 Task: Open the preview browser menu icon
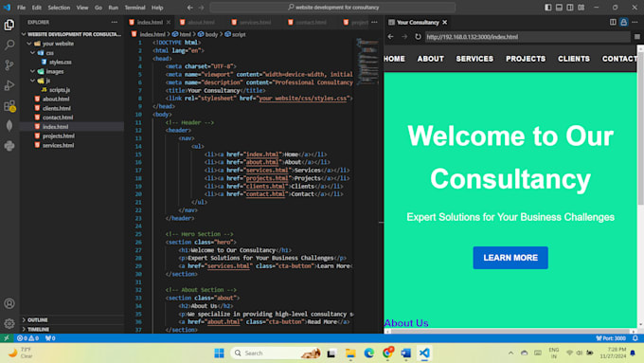637,37
